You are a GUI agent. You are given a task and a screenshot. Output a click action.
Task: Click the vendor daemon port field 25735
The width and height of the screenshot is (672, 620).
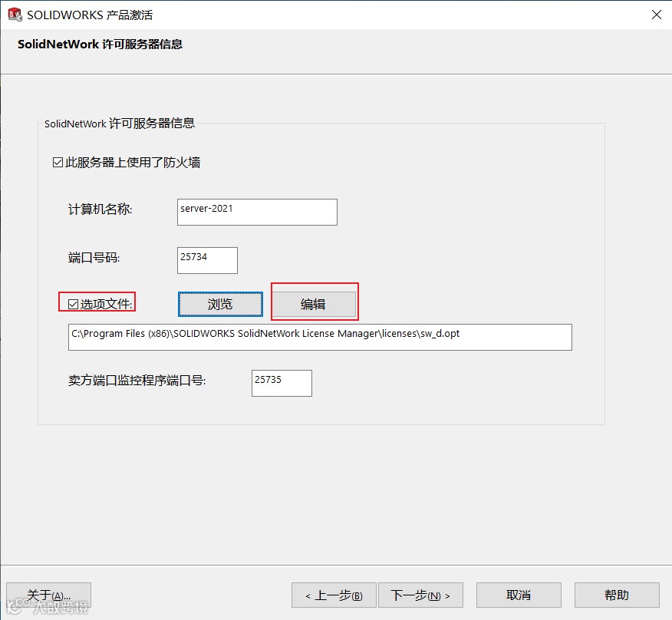[x=282, y=383]
